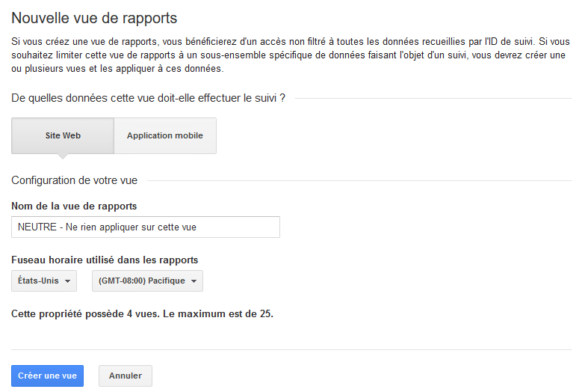Focus the Nom de la vue de rapports field
Screen dimensions: 588x392
pyautogui.click(x=146, y=227)
